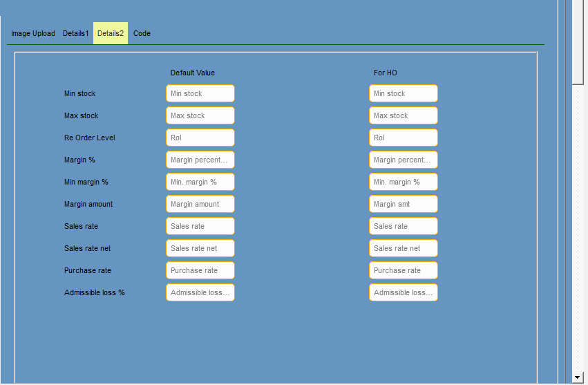Click the vertical scrollbar thumb
Viewport: 588px width, 385px height.
(578, 41)
